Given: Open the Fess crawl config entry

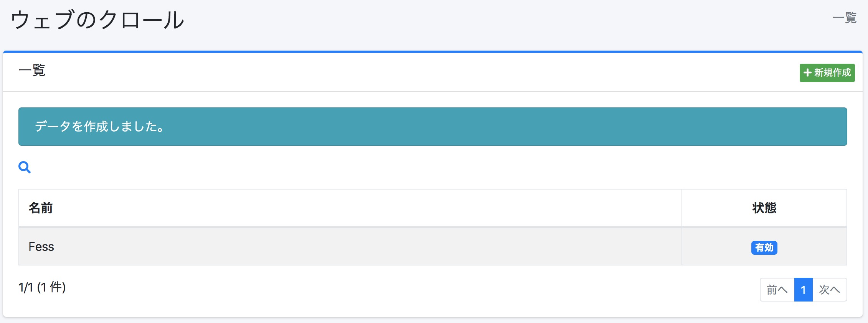Looking at the screenshot, I should [x=41, y=247].
